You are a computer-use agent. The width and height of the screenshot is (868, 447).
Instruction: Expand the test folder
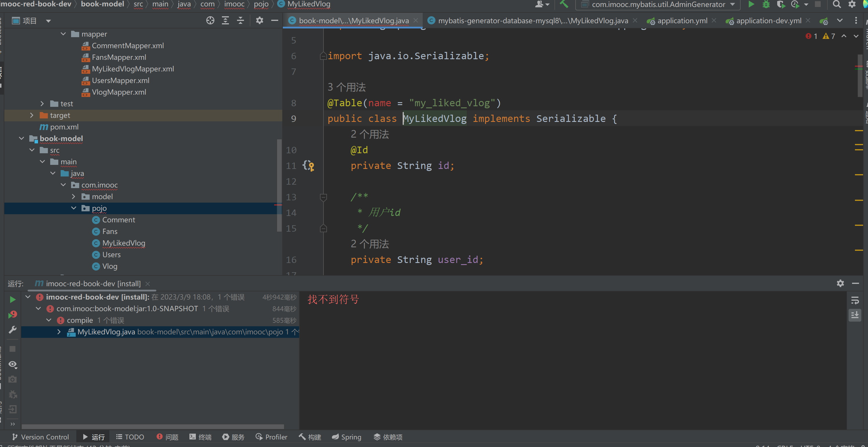coord(42,104)
